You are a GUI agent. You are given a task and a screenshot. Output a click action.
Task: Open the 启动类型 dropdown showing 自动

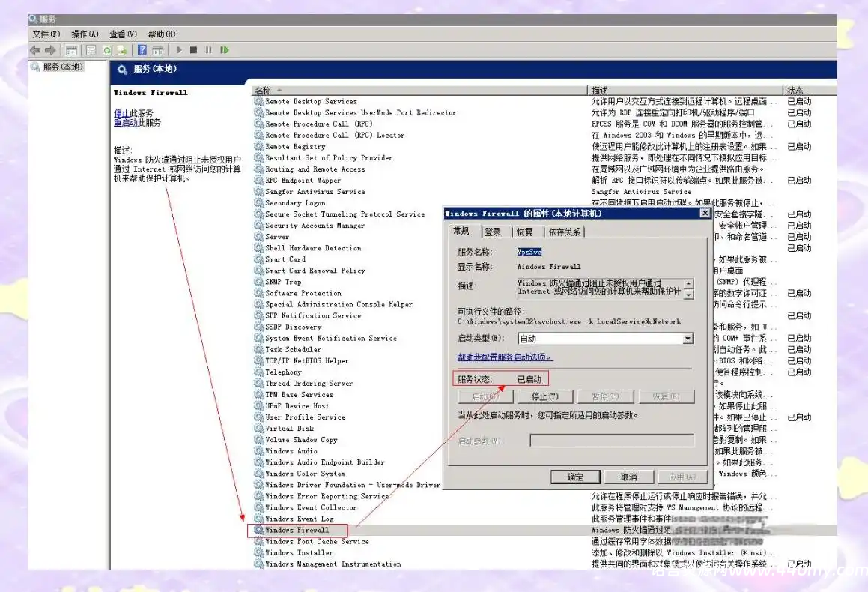point(606,339)
